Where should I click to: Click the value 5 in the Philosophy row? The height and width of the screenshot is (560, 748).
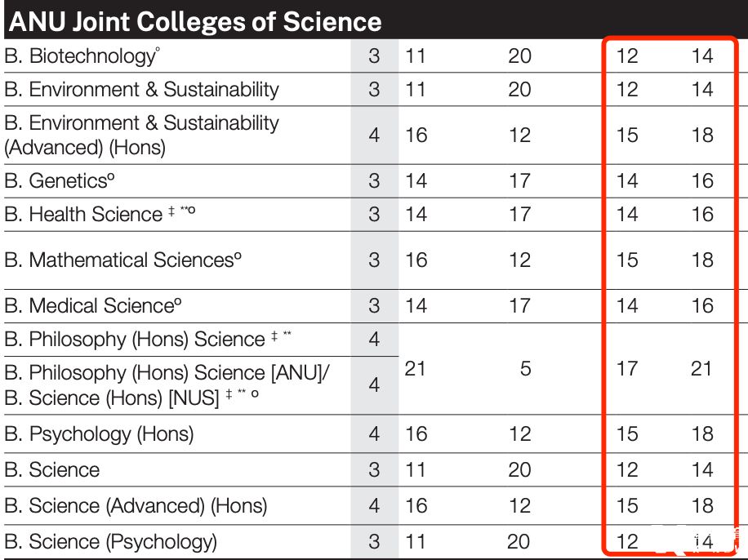click(x=525, y=369)
